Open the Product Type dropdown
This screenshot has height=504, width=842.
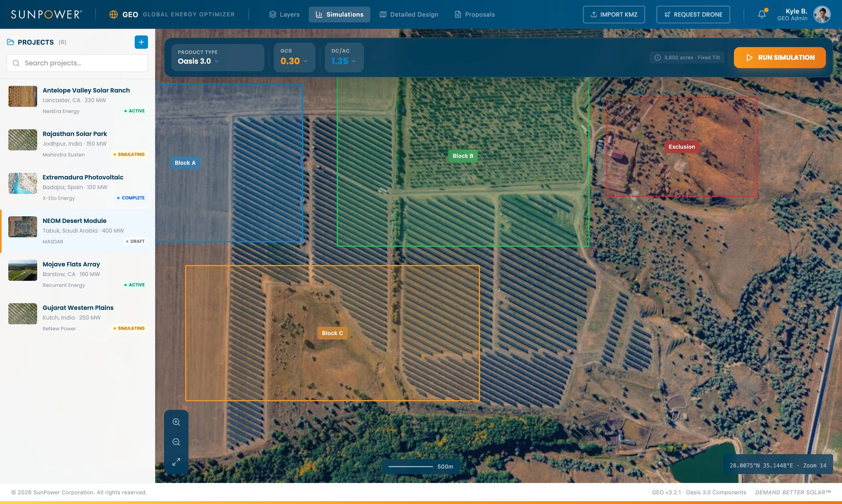[218, 58]
